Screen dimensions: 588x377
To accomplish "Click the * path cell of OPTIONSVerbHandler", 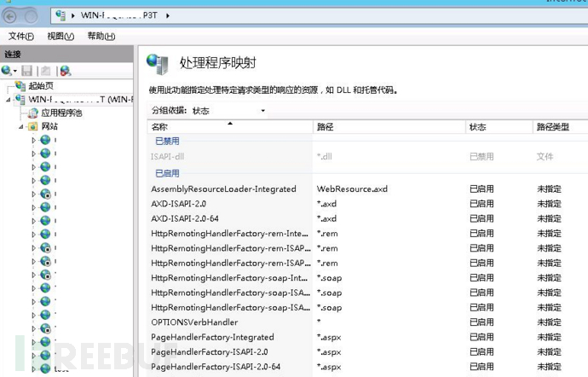I will coord(319,322).
